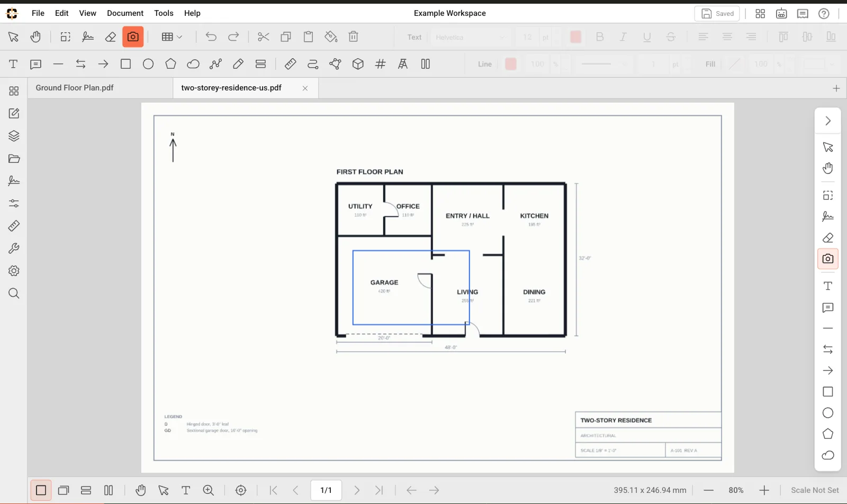The width and height of the screenshot is (847, 504).
Task: Select the cloud annotation tool in second toolbar
Action: tap(193, 64)
